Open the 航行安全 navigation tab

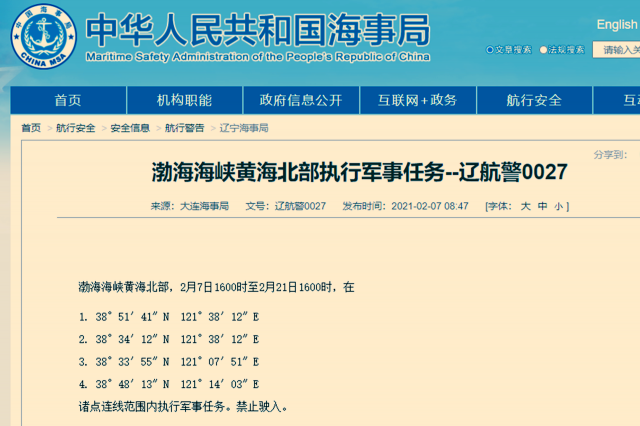(534, 100)
